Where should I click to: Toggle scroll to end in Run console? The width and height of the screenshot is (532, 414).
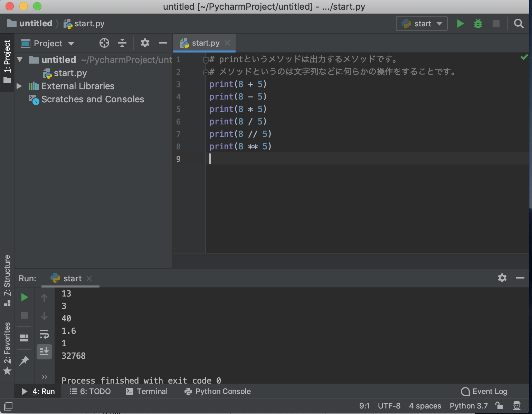pos(44,352)
